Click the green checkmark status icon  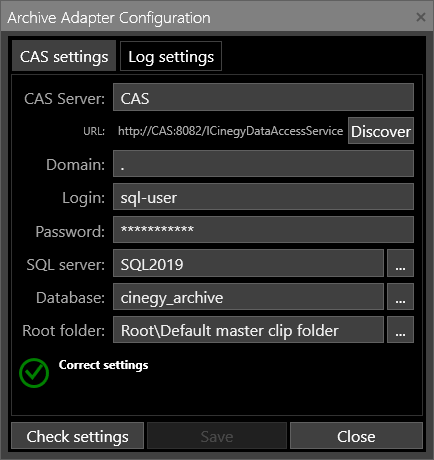click(x=34, y=373)
